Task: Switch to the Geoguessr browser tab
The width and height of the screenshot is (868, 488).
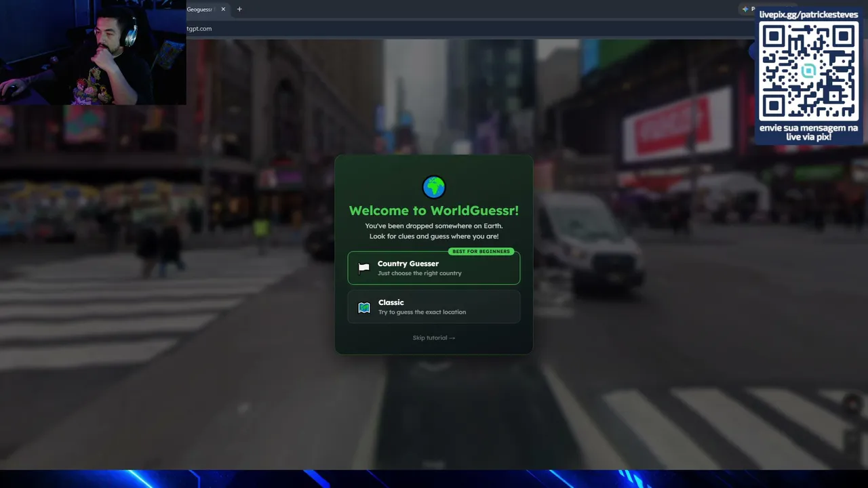Action: click(x=201, y=9)
